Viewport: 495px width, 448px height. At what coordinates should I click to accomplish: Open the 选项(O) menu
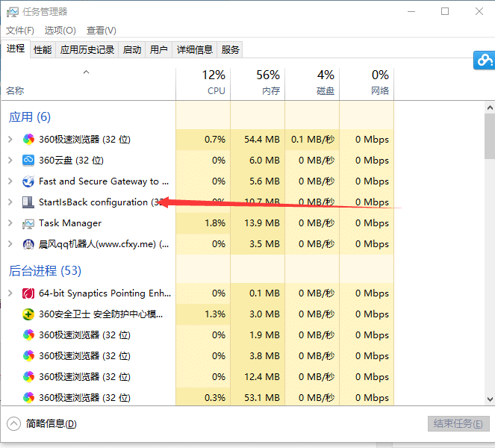point(60,31)
